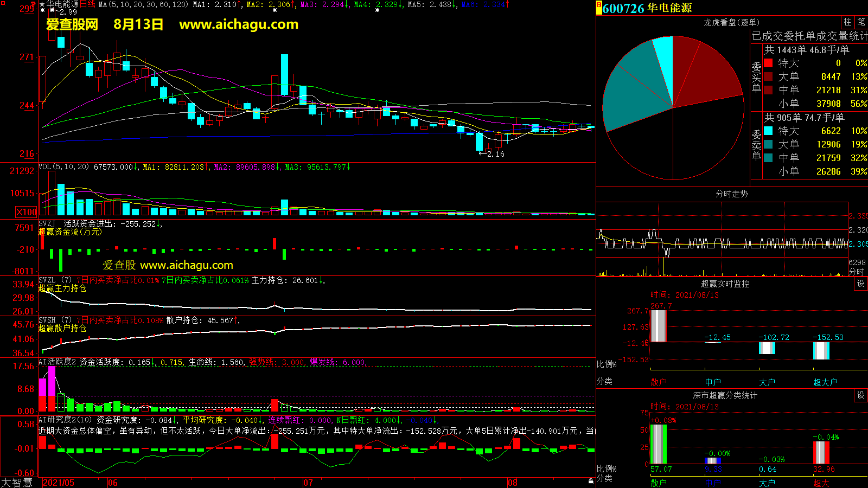Switch order view to 柱 bar mode

point(847,22)
